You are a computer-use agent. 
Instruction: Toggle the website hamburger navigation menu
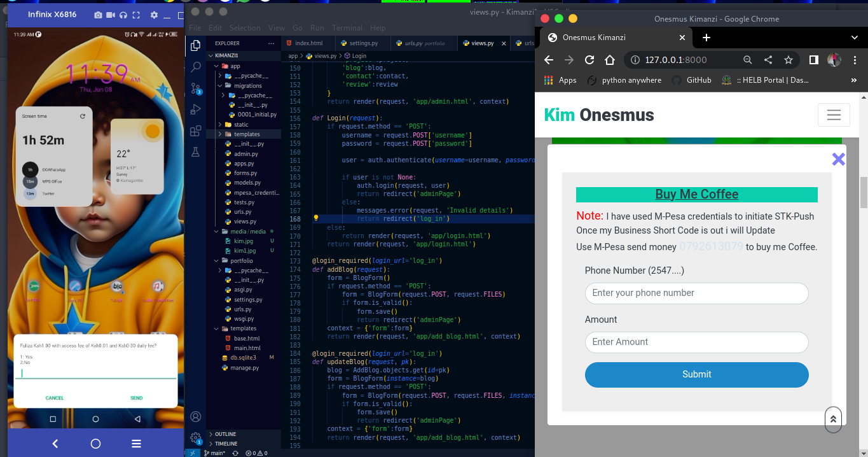(834, 115)
